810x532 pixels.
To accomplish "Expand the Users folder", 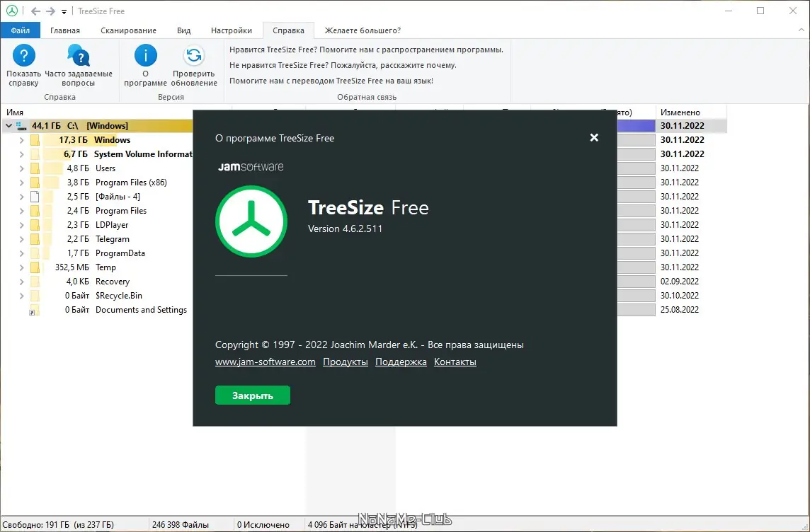I will coord(22,168).
